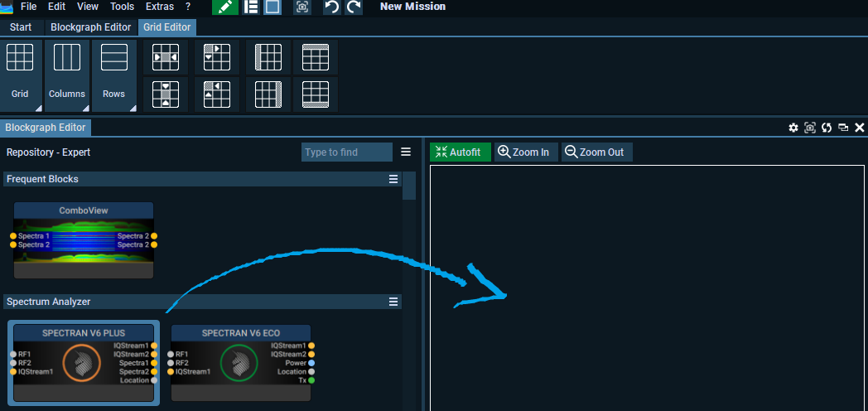Click the Spectra 1 input port on ComboView

click(x=13, y=236)
